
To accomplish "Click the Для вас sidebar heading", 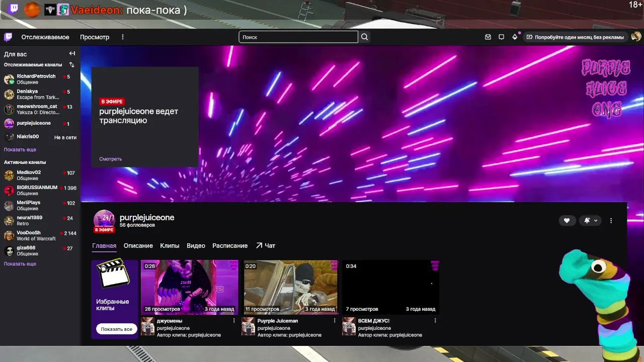I will pos(16,54).
